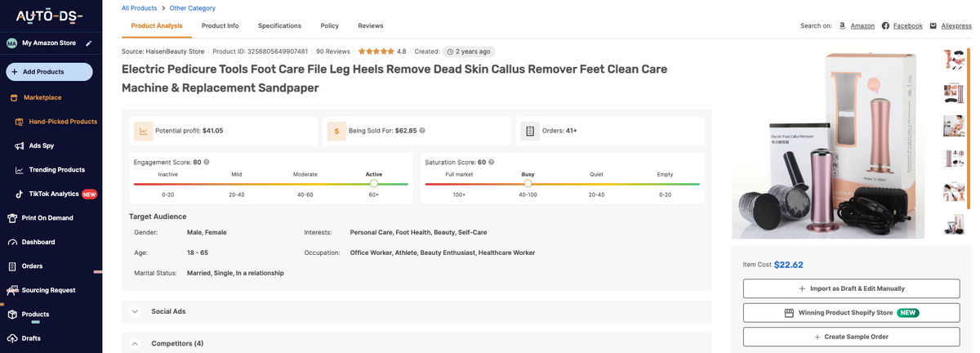This screenshot has width=980, height=353.
Task: Click the Trending Products chart icon
Action: (20, 170)
